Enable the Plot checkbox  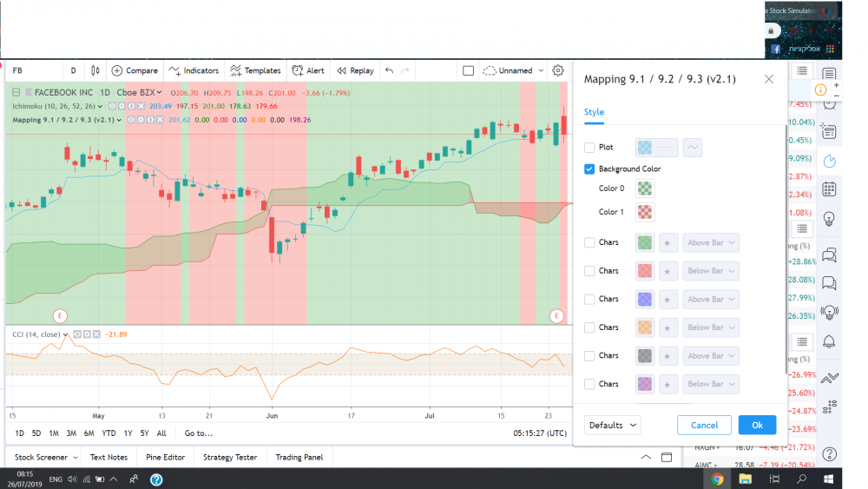589,148
